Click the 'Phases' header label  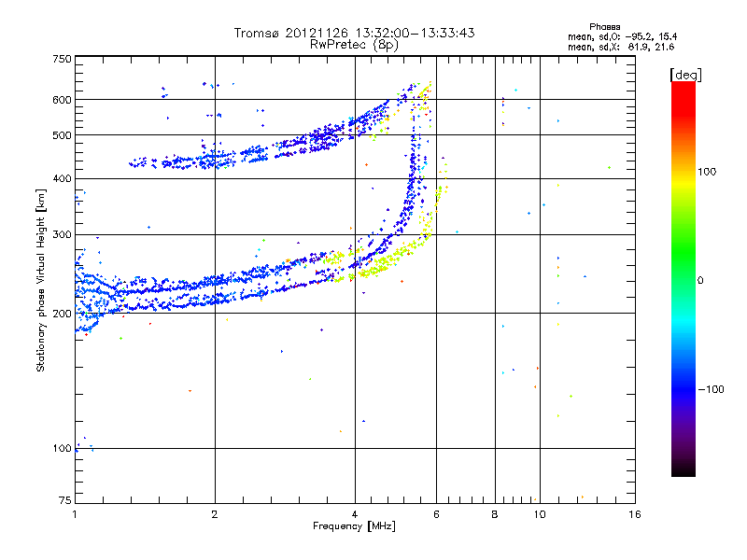[604, 27]
